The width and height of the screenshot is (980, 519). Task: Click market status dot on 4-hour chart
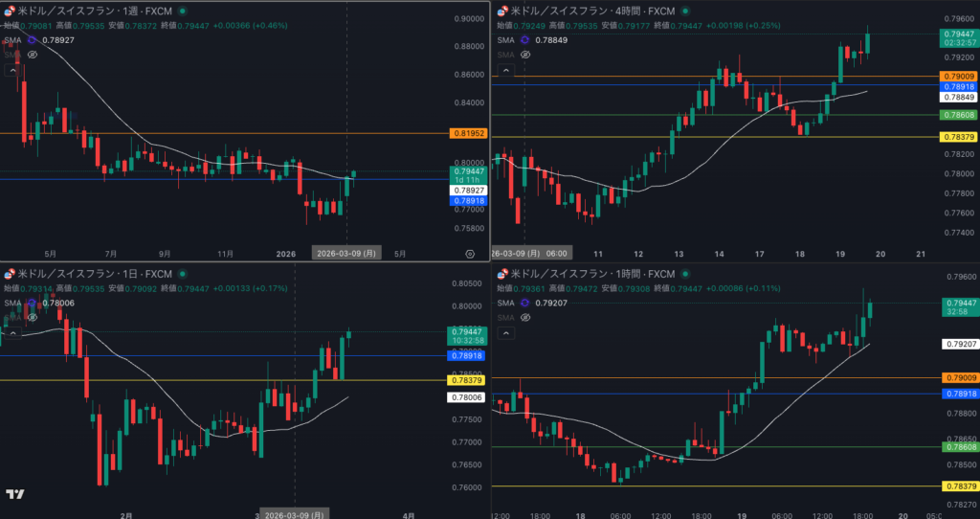(x=685, y=11)
